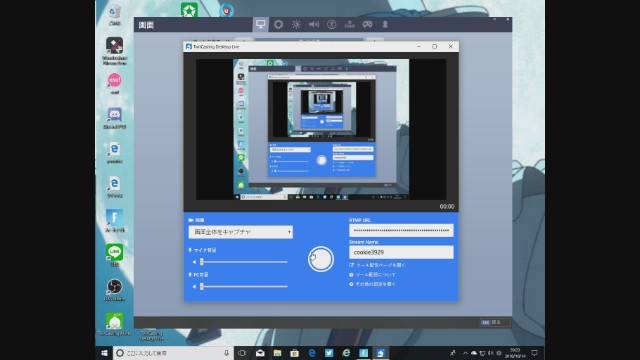Open the brightness sun icon tab

(296, 24)
